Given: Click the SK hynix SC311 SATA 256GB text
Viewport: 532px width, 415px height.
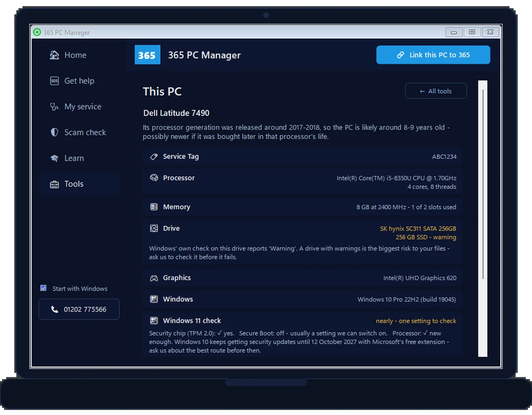Looking at the screenshot, I should click(x=418, y=229).
